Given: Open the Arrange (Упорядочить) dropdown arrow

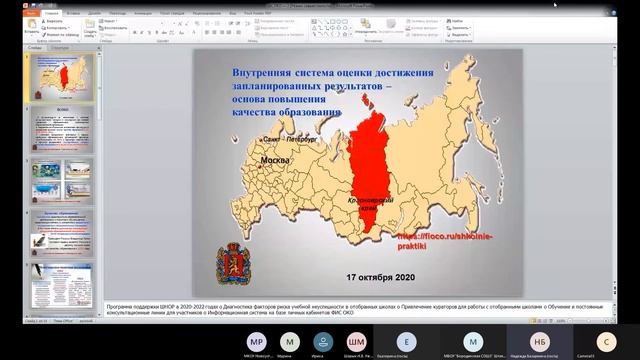Looking at the screenshot, I should (x=366, y=36).
